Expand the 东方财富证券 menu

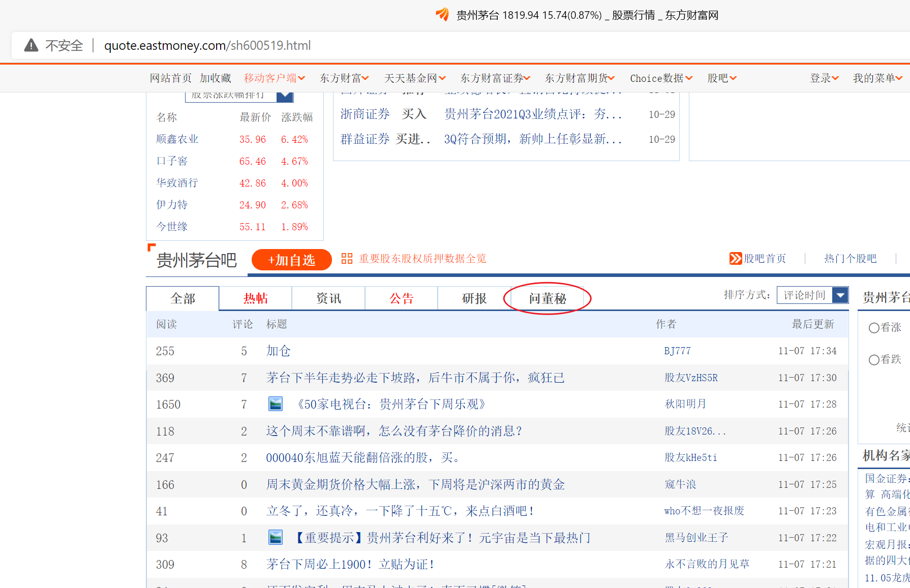pyautogui.click(x=495, y=78)
